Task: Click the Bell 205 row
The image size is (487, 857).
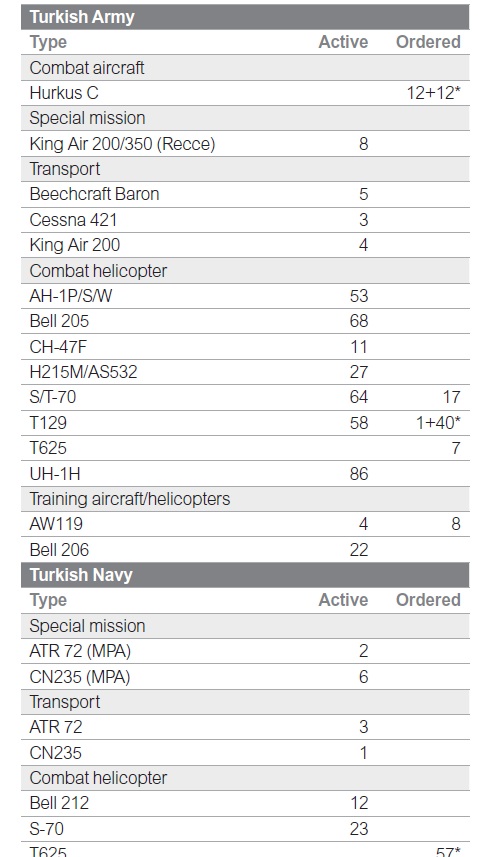Action: (x=245, y=321)
